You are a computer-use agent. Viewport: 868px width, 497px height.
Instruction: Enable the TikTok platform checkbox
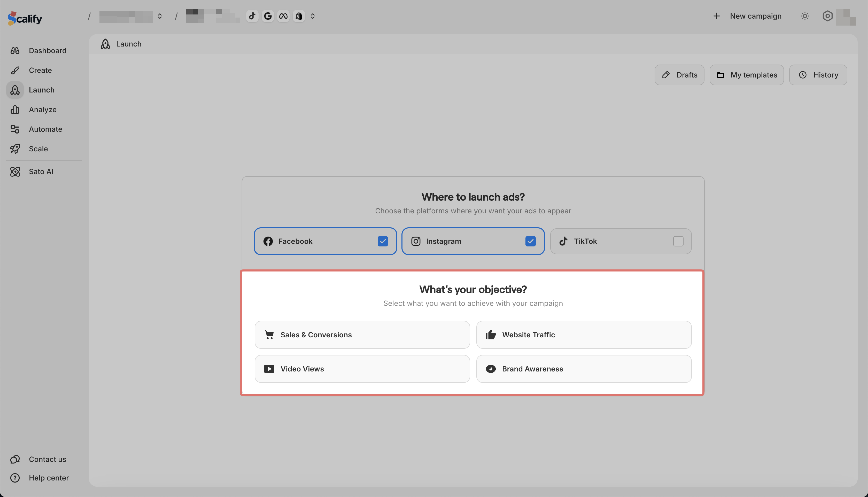[x=678, y=241]
